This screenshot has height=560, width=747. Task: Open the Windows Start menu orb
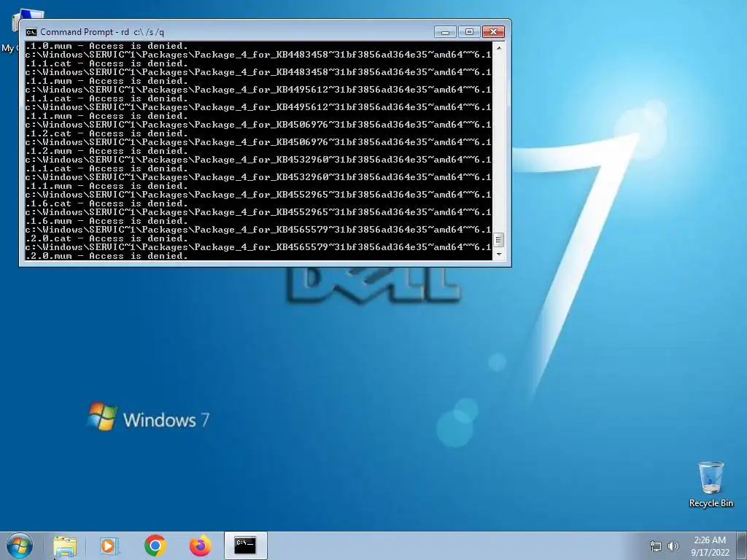point(20,545)
